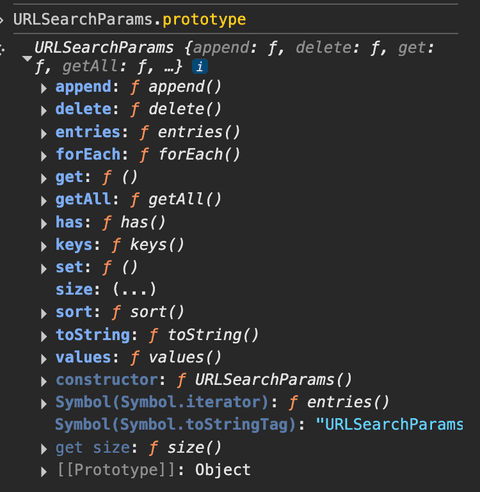Expand the delete function entry
Screen dimensions: 480x492
(x=44, y=111)
